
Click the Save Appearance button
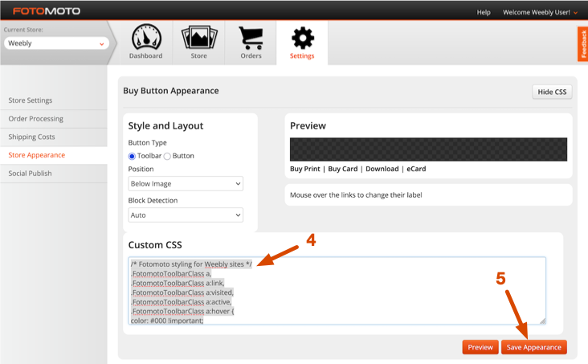[534, 347]
